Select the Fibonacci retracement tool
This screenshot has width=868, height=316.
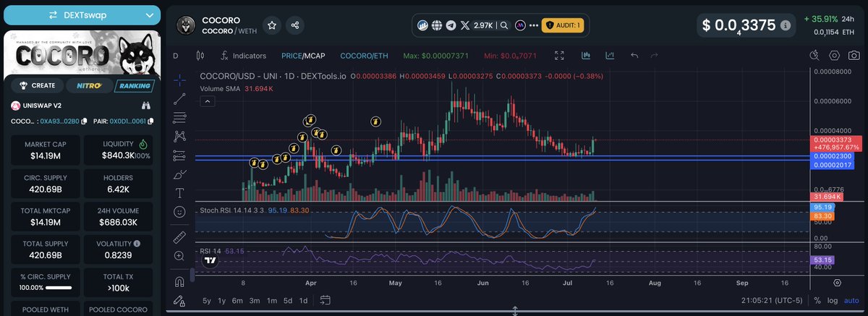pyautogui.click(x=179, y=117)
